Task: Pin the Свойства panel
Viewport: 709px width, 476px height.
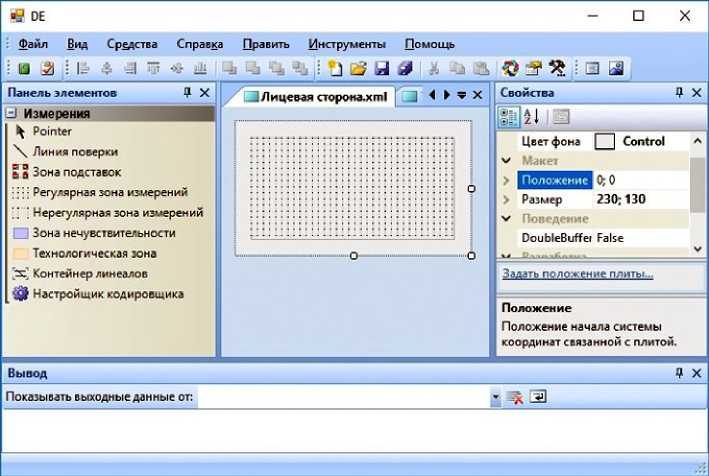Action: [x=679, y=93]
